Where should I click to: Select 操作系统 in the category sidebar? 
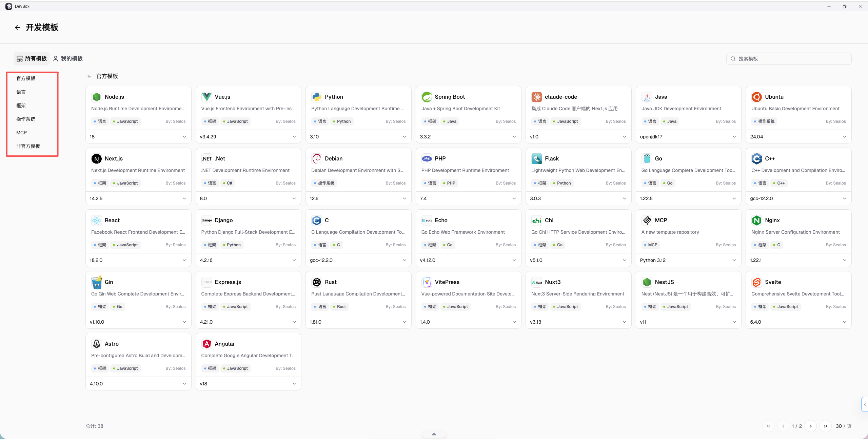pyautogui.click(x=26, y=119)
